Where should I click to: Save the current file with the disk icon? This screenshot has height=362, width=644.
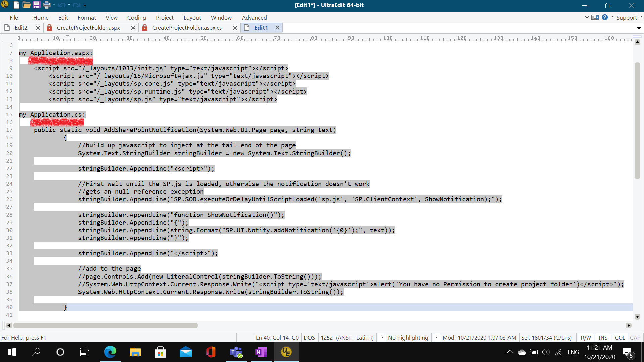tap(36, 5)
